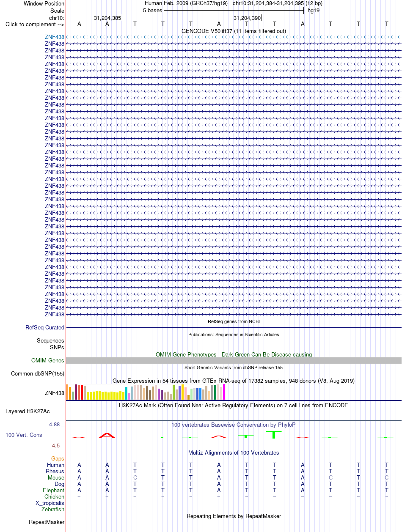Select Short Genetic Variants from dbSNP title
The height and width of the screenshot is (532, 402).
click(234, 367)
